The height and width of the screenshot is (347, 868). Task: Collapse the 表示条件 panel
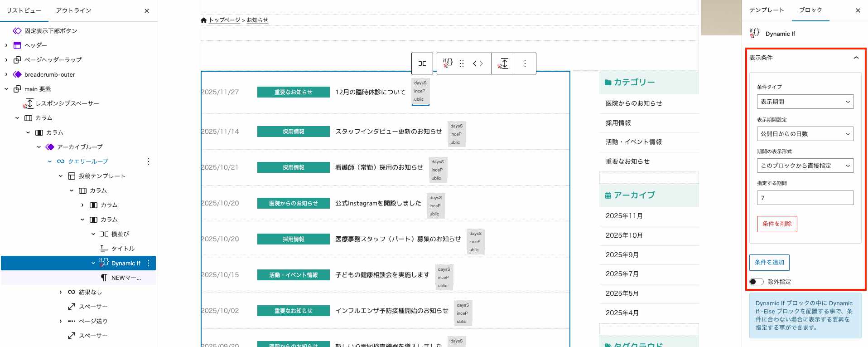coord(856,58)
